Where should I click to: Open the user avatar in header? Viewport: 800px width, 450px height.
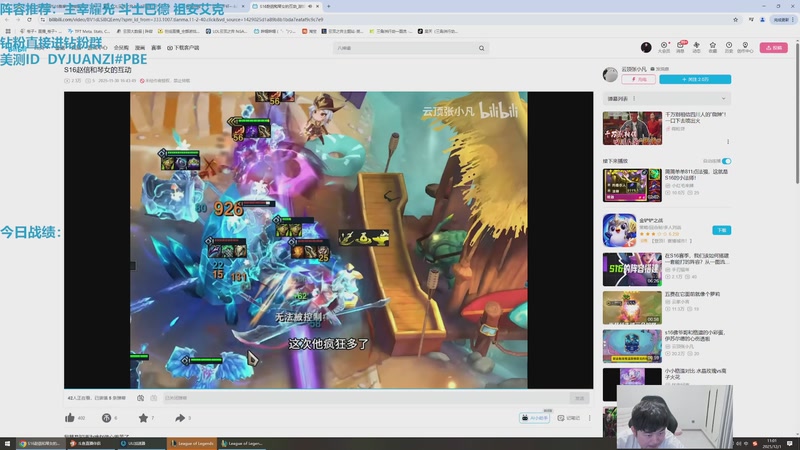[x=646, y=47]
